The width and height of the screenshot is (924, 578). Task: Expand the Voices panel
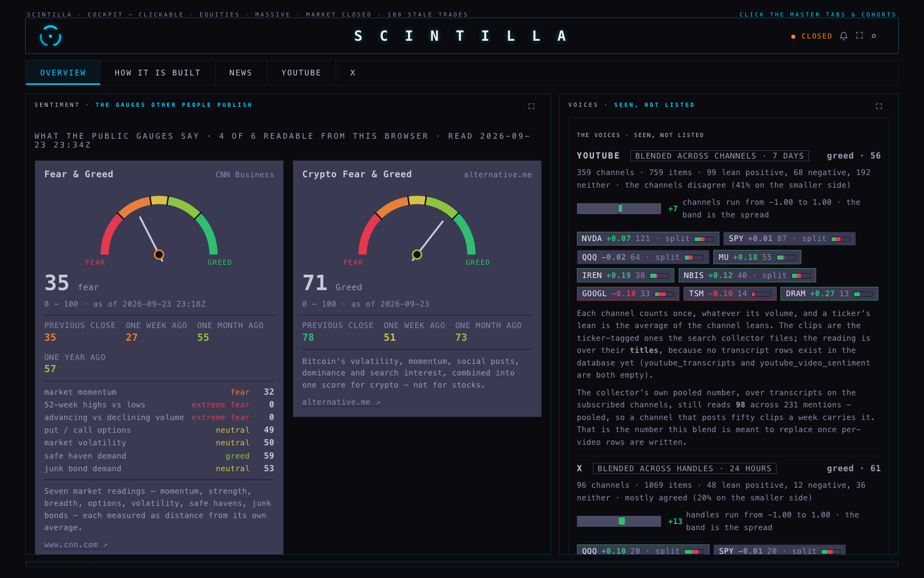879,106
